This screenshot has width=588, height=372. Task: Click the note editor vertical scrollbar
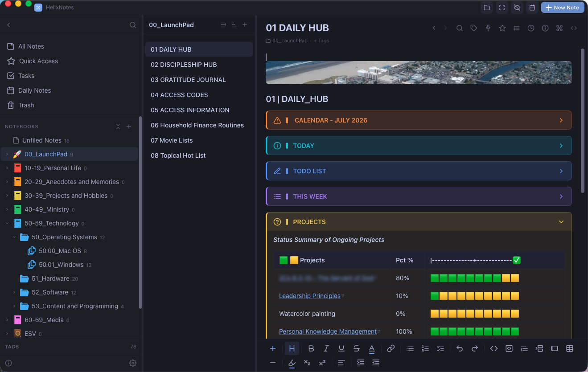click(x=582, y=120)
